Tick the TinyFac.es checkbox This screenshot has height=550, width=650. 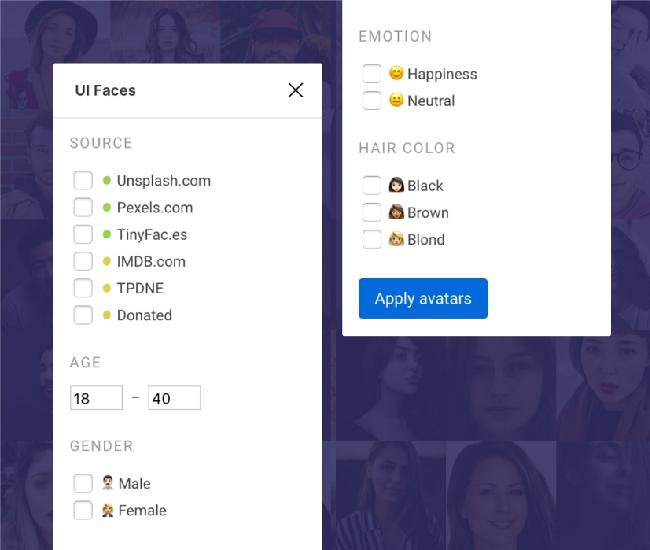pos(83,235)
